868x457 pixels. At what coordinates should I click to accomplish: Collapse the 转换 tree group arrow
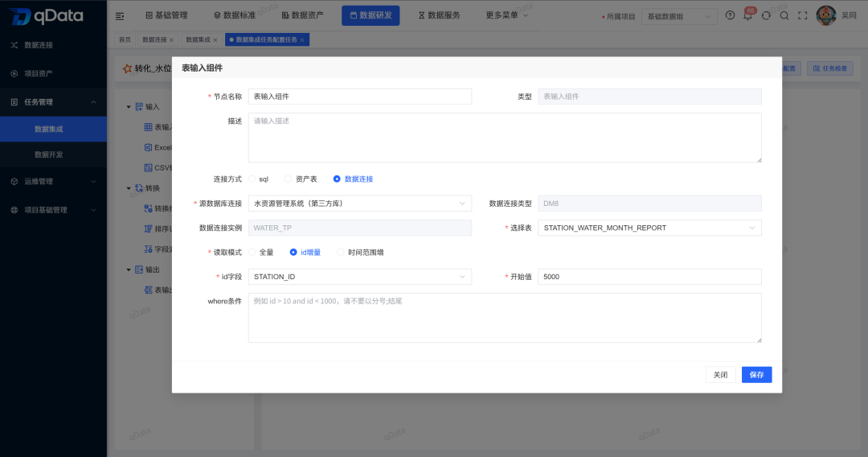point(129,188)
